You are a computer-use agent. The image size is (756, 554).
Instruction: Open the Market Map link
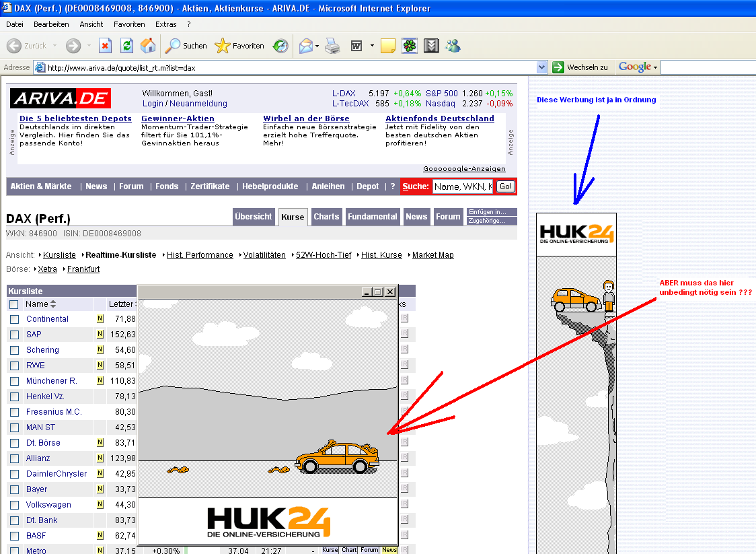(x=433, y=255)
